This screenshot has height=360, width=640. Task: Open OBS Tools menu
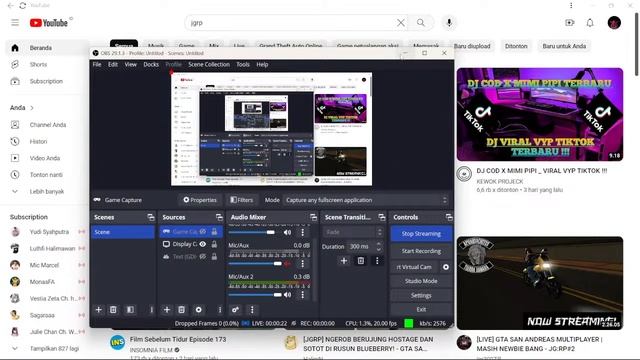pyautogui.click(x=243, y=64)
